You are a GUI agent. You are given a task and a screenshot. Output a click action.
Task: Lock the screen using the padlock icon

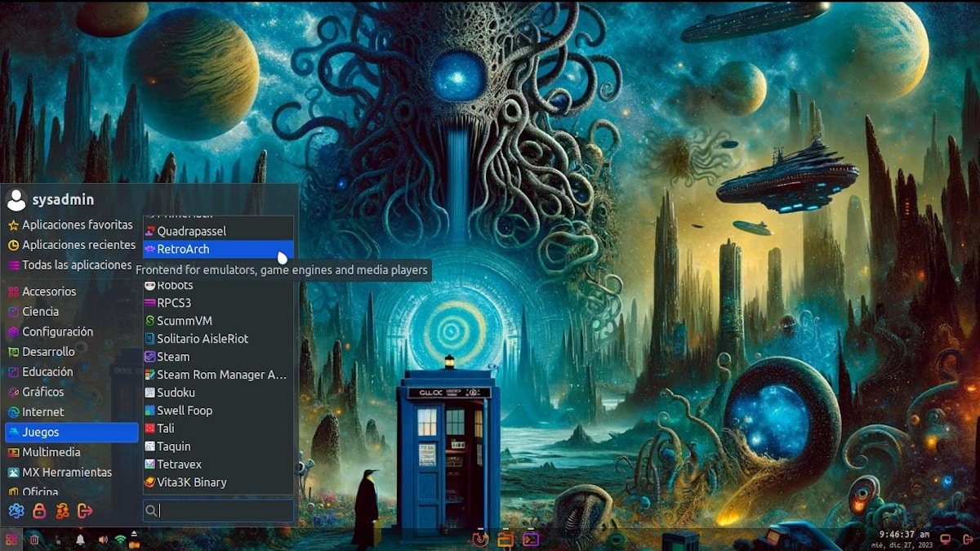[x=38, y=510]
